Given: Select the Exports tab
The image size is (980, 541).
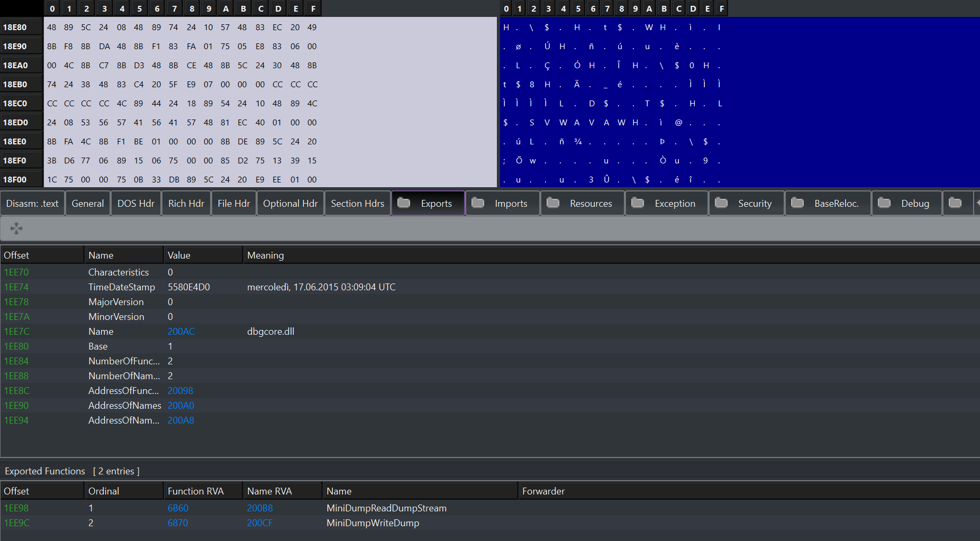Looking at the screenshot, I should [428, 204].
